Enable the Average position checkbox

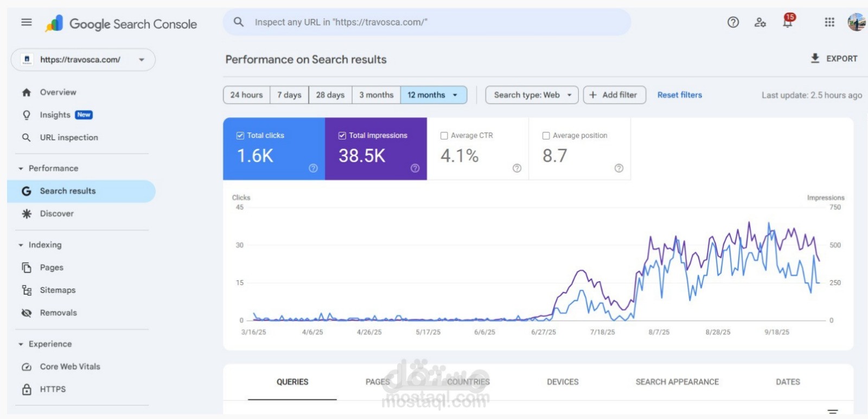pos(546,136)
